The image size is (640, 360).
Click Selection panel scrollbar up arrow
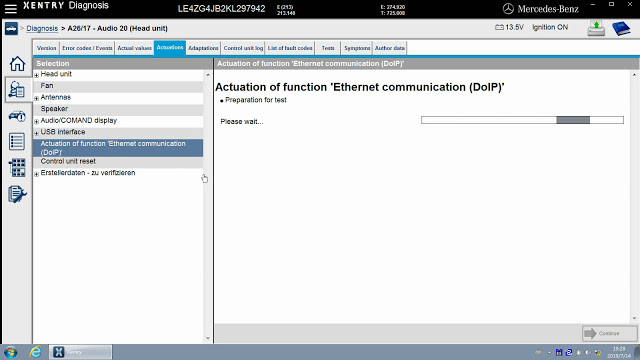click(x=208, y=75)
